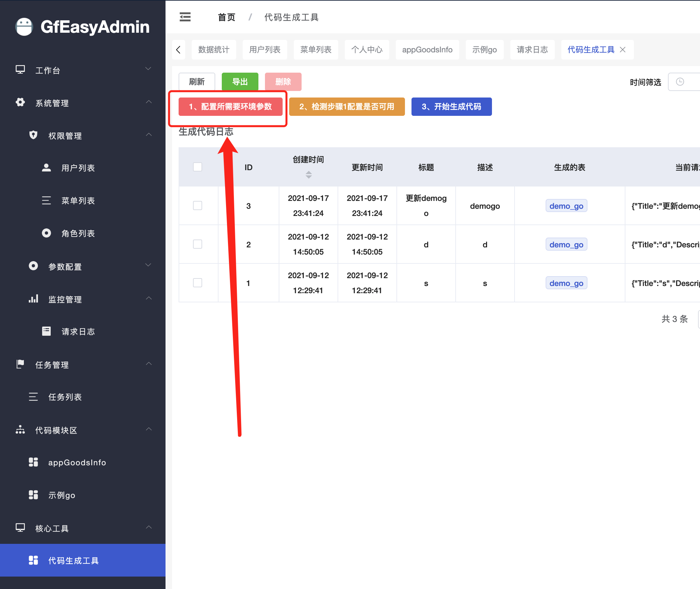Open 任务列表 in the sidebar
This screenshot has width=700, height=589.
(x=83, y=397)
